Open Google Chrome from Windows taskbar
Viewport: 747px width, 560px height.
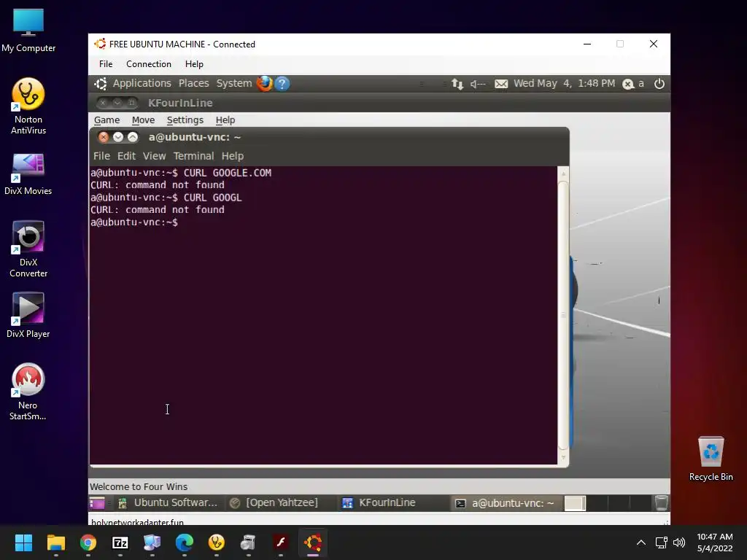click(x=88, y=542)
